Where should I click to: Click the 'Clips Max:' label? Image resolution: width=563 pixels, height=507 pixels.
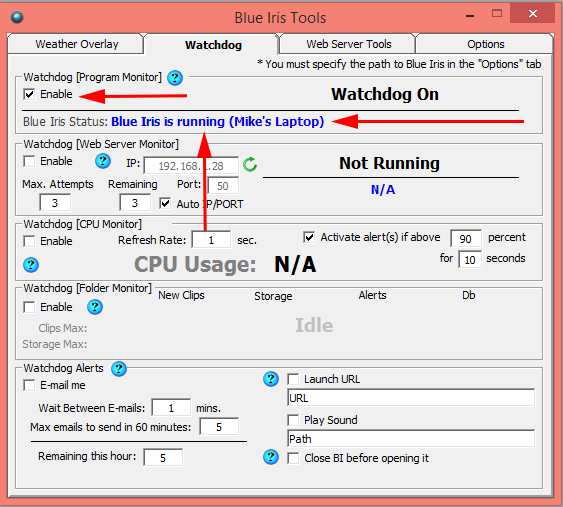pyautogui.click(x=62, y=328)
